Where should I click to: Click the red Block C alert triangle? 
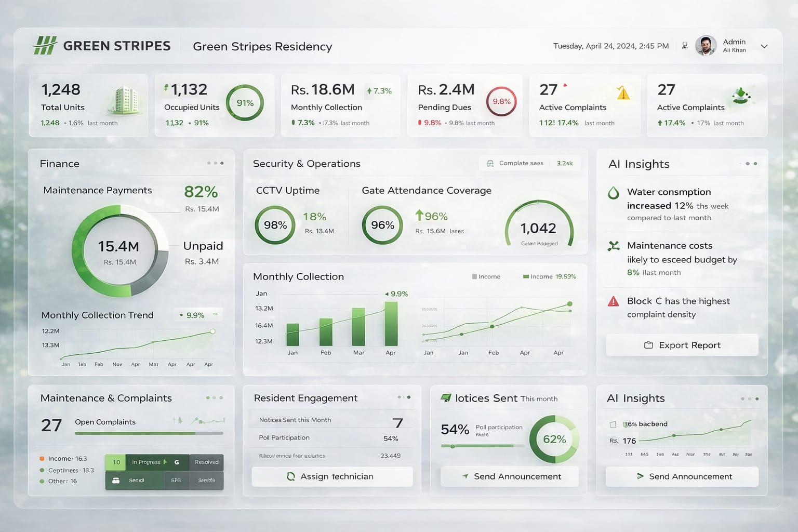click(614, 301)
